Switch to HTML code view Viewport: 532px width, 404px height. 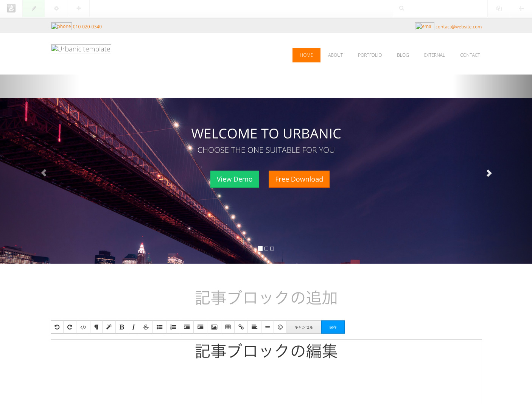(x=83, y=327)
